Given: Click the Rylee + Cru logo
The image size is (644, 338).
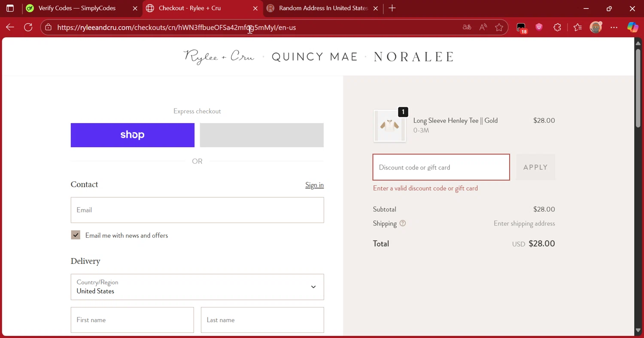Looking at the screenshot, I should [219, 57].
